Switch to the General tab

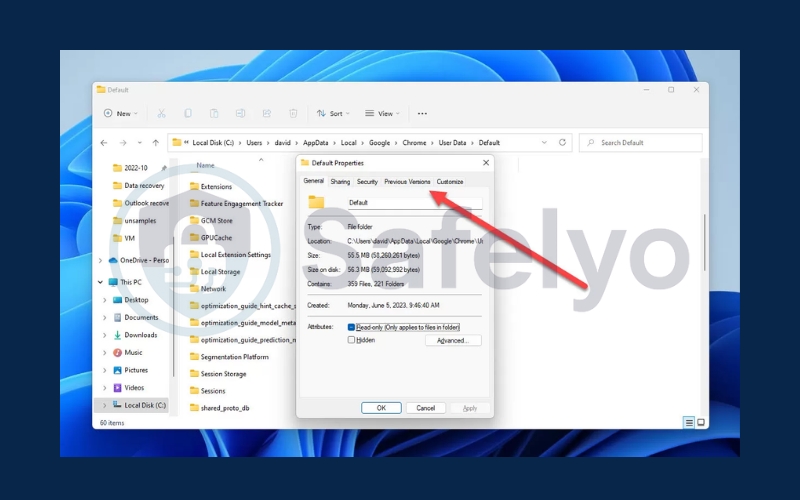[x=313, y=181]
